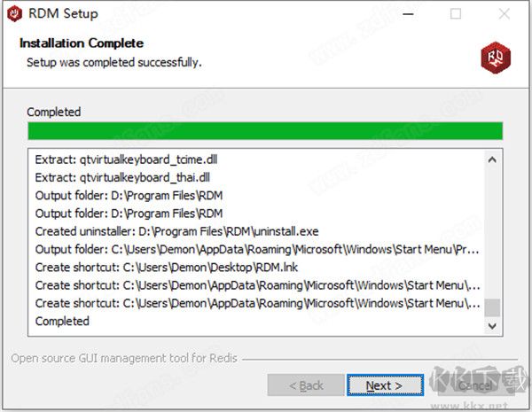Click the green installation progress bar
The height and width of the screenshot is (412, 532).
265,131
